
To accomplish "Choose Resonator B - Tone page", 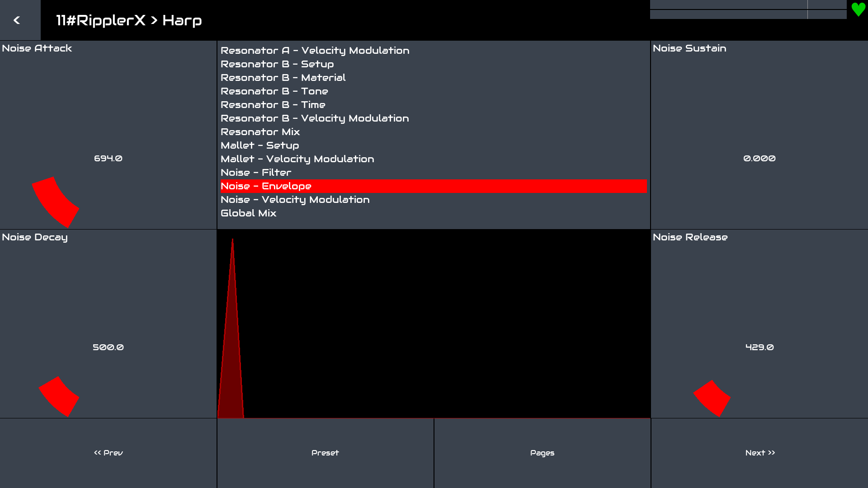I will (x=274, y=91).
